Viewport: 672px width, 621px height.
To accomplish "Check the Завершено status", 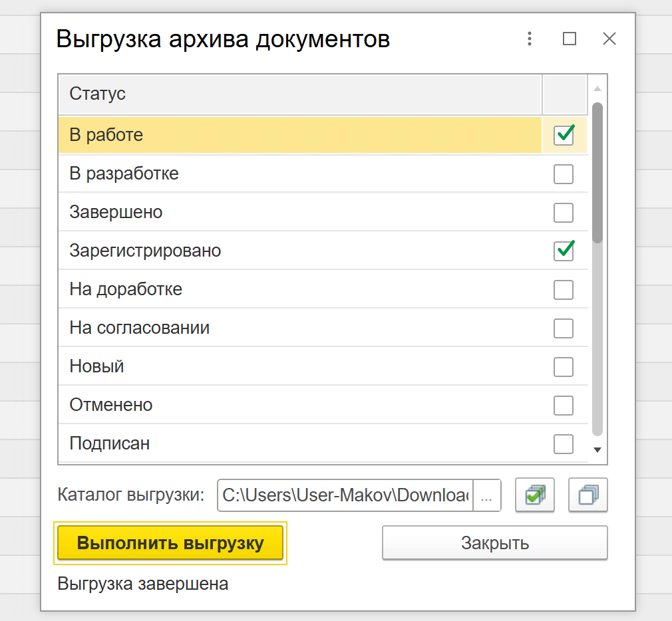I will coord(564,212).
